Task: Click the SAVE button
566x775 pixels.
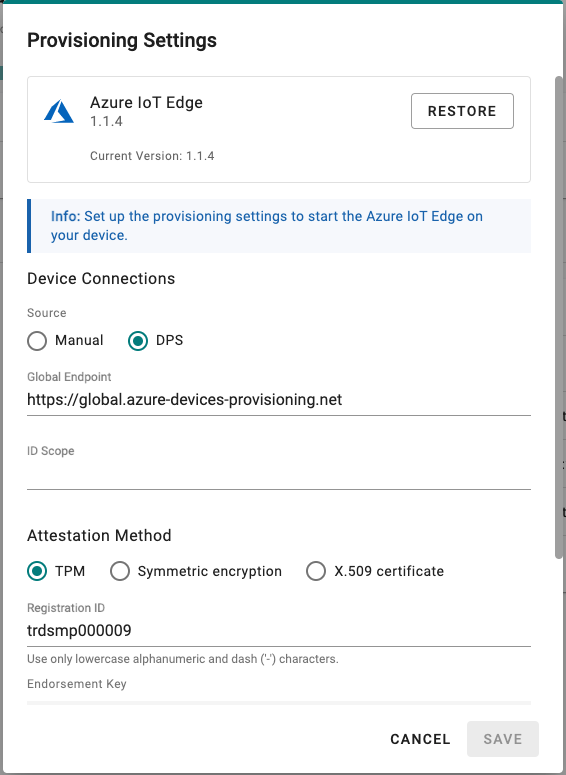Action: click(x=503, y=739)
